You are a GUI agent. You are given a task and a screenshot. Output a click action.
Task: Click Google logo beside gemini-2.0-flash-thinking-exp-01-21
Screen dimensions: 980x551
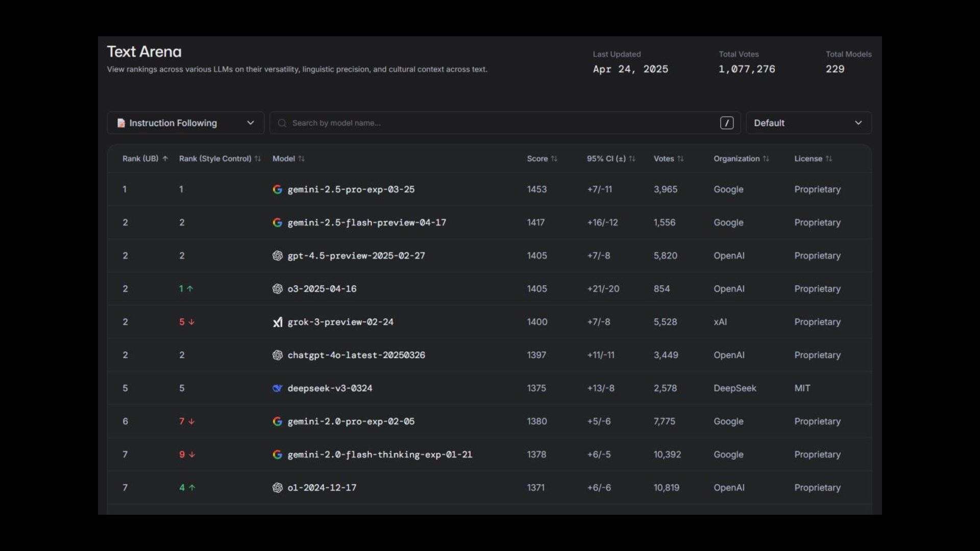click(277, 455)
